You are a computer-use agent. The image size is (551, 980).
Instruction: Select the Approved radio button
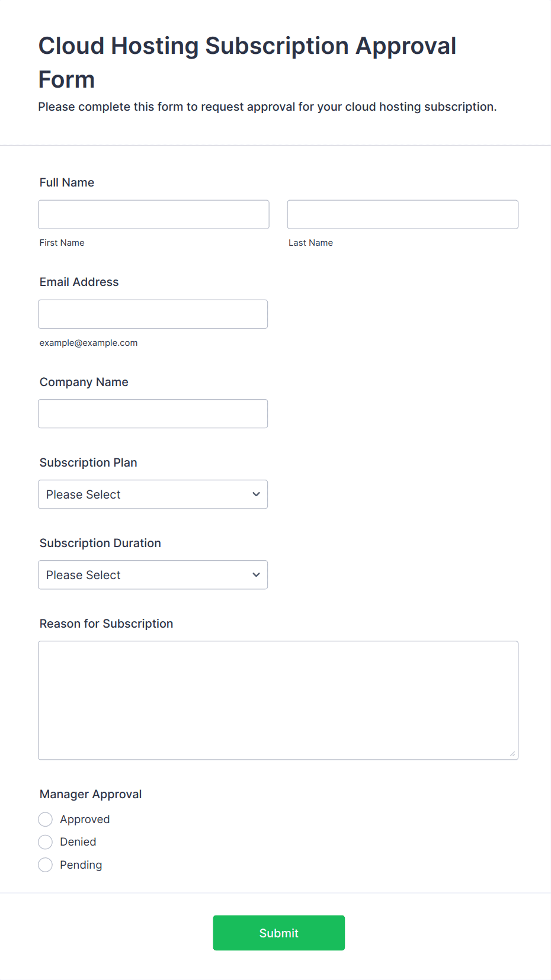pyautogui.click(x=46, y=820)
